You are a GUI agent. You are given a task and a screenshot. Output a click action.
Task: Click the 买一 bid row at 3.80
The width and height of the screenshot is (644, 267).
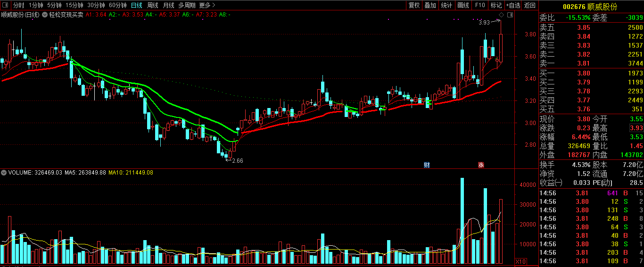tap(591, 73)
